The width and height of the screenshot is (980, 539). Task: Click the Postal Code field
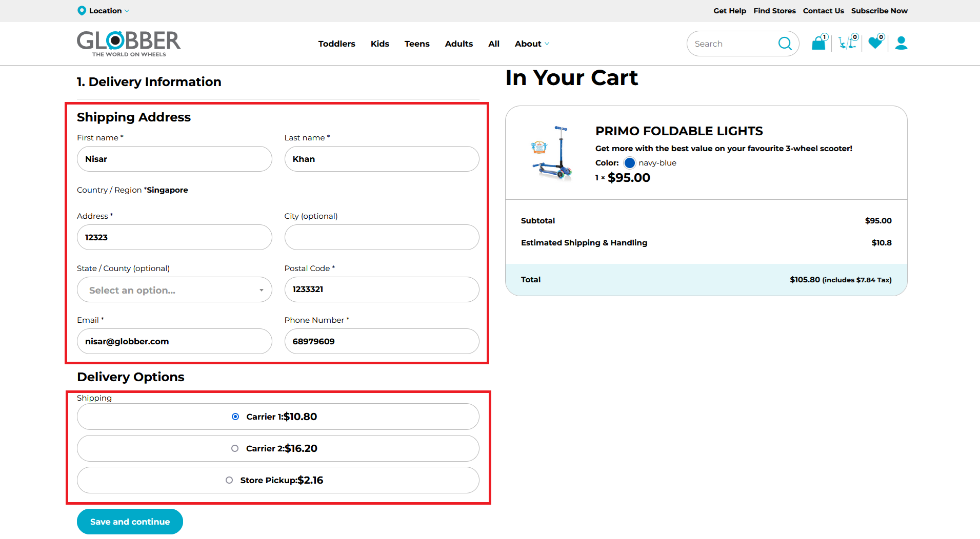tap(382, 289)
